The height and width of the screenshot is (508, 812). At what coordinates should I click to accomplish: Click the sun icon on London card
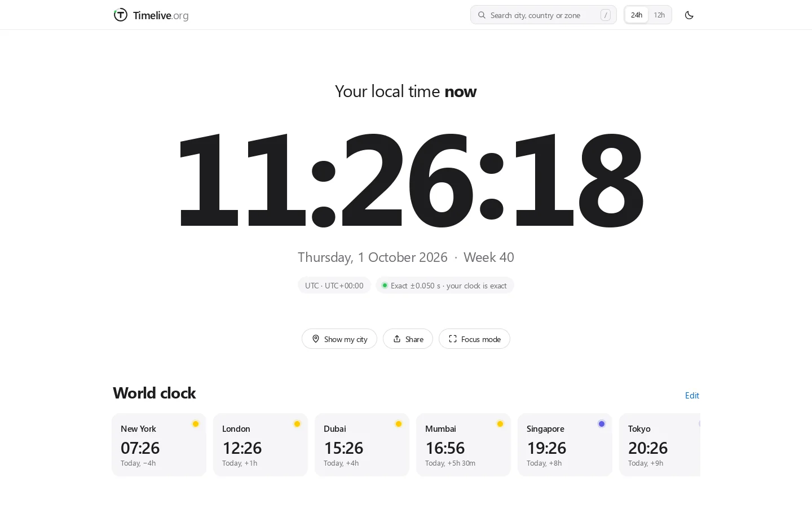pos(297,424)
